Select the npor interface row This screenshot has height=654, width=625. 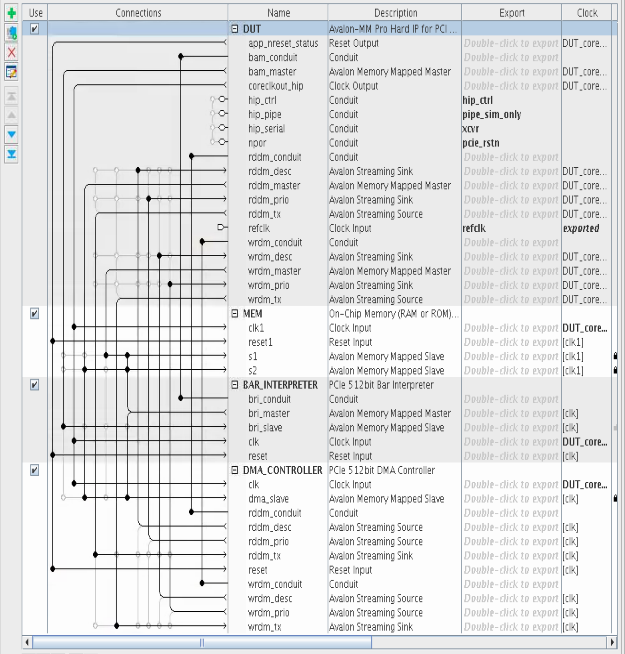pos(257,143)
